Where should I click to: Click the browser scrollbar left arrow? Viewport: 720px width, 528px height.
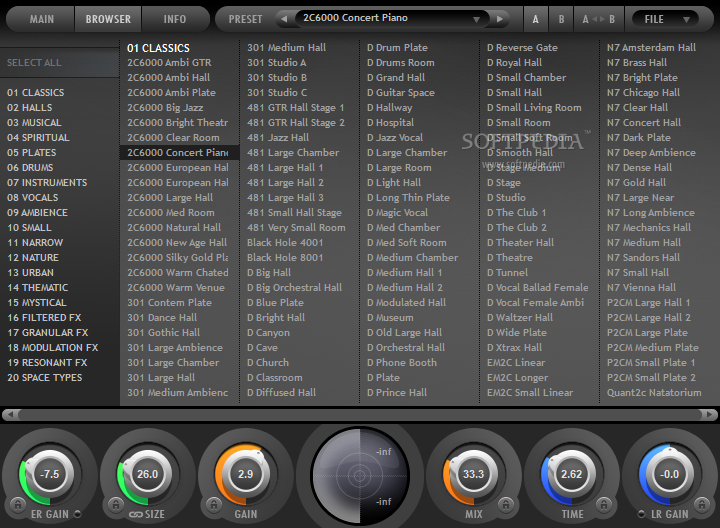pyautogui.click(x=10, y=415)
